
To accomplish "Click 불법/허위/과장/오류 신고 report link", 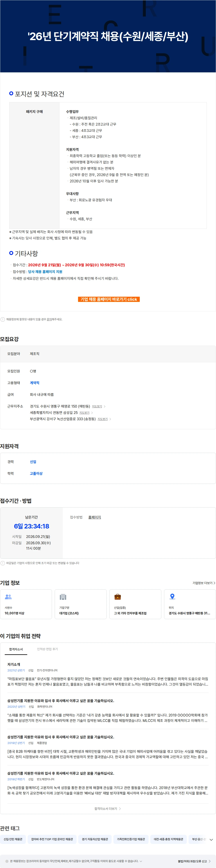I will [194, 861].
